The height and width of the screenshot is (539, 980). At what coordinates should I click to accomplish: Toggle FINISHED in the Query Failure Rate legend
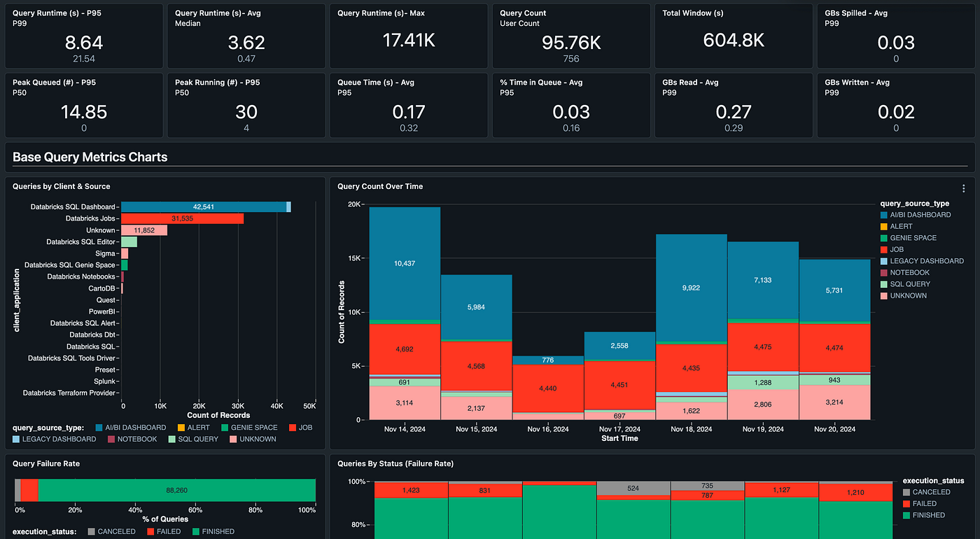point(213,531)
